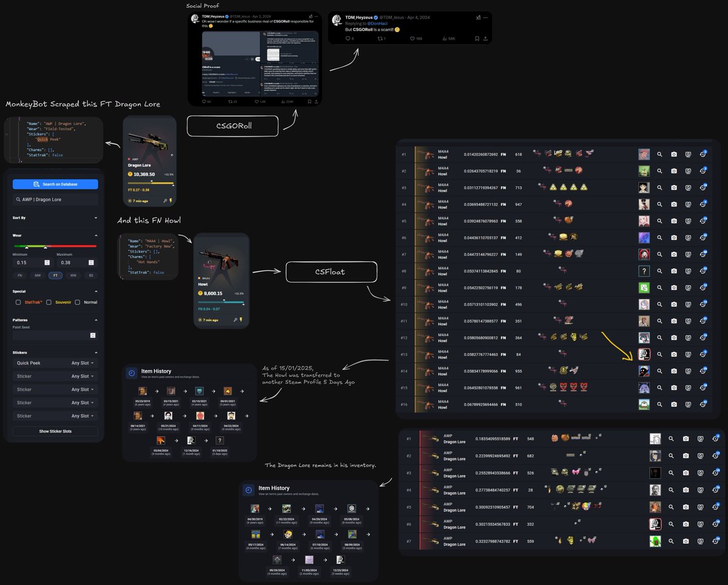Select the FT wear filter

[55, 276]
